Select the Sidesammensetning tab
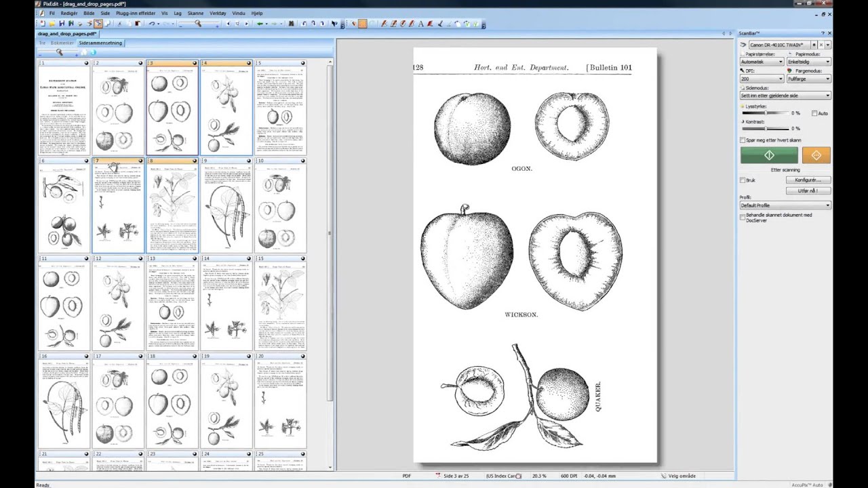This screenshot has height=488, width=868. tap(100, 43)
